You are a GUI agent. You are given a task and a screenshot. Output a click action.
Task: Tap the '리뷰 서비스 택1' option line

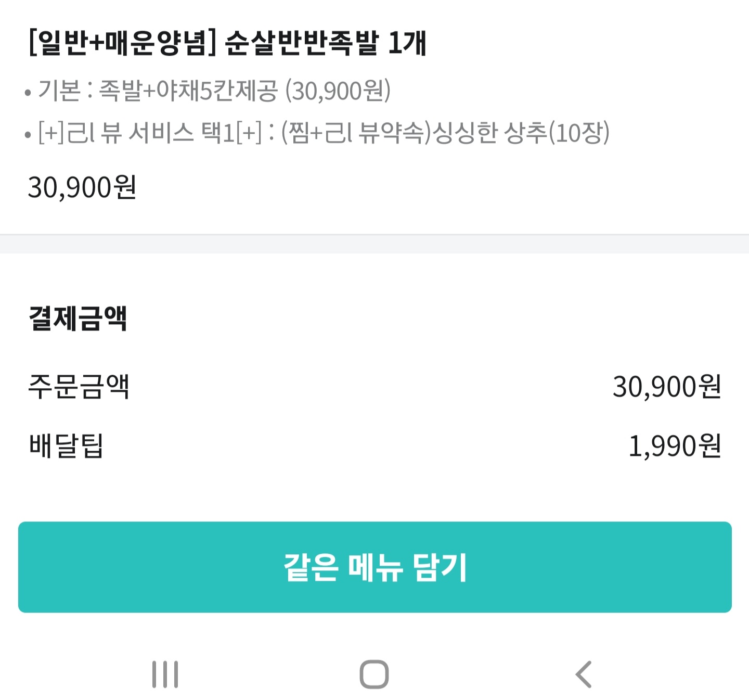coord(317,134)
